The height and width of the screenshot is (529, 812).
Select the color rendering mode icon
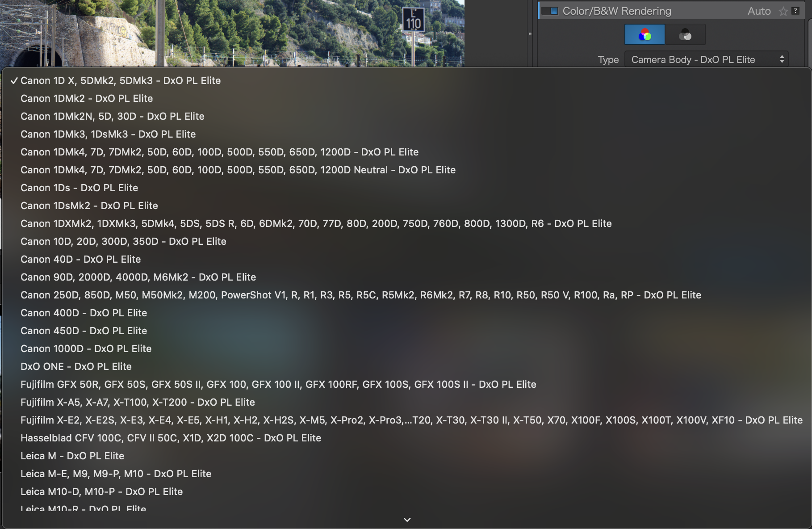tap(645, 35)
